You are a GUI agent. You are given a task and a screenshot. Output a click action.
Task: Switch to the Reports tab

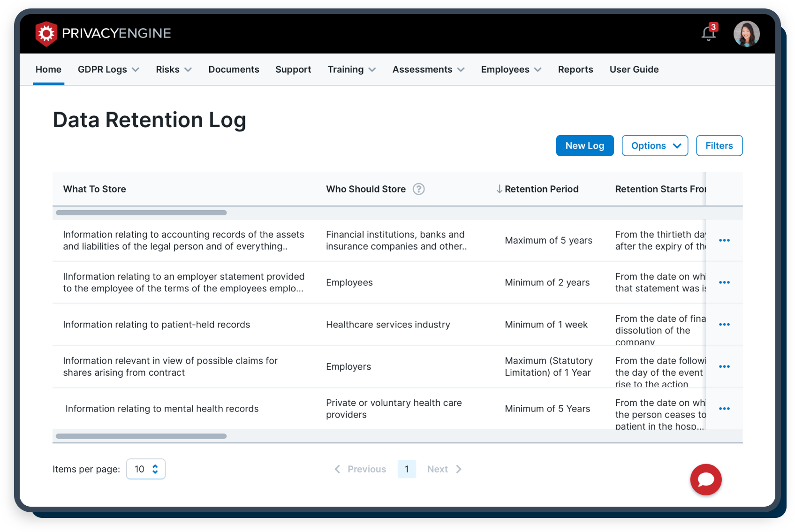(x=575, y=69)
